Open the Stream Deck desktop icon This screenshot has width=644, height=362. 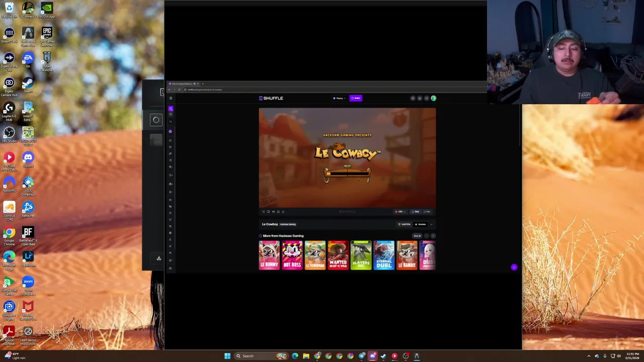click(9, 35)
